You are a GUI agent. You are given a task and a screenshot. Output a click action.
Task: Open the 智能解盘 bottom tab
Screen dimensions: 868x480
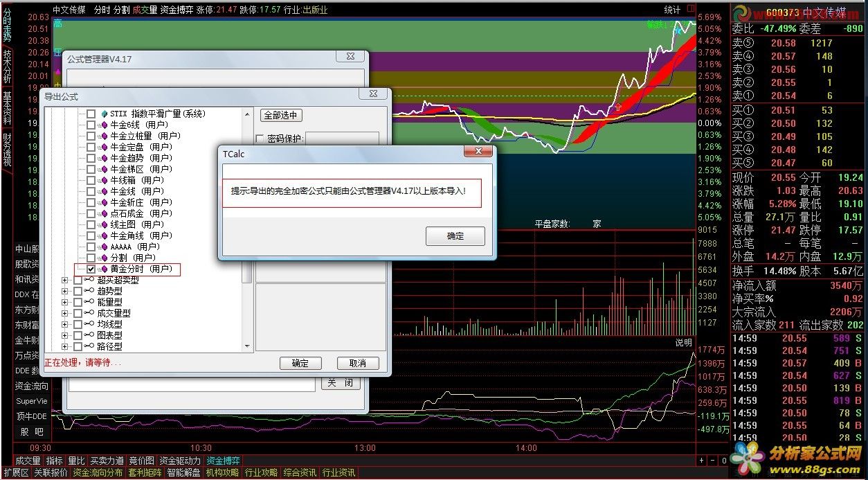(x=183, y=472)
